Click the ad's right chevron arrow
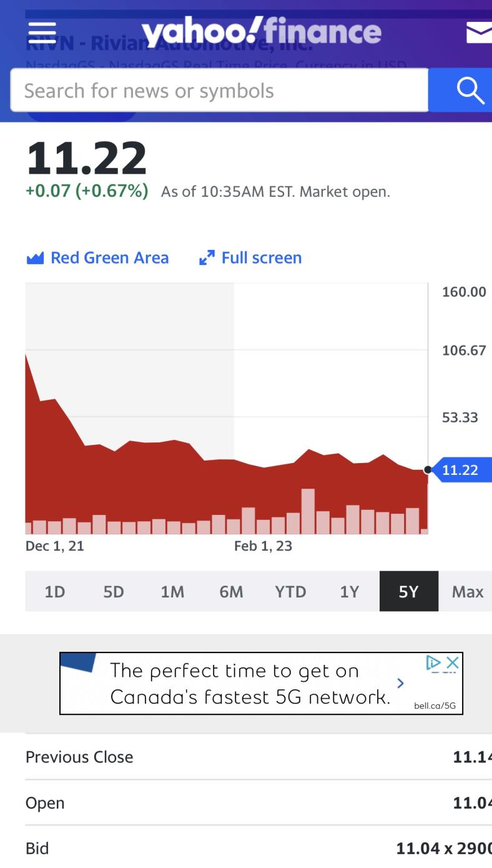 click(x=400, y=683)
